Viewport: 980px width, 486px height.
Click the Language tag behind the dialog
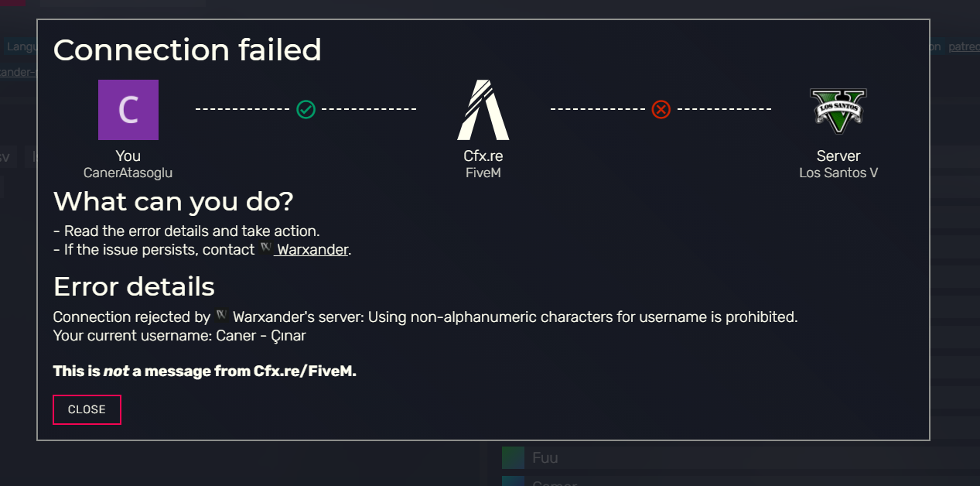(x=19, y=46)
